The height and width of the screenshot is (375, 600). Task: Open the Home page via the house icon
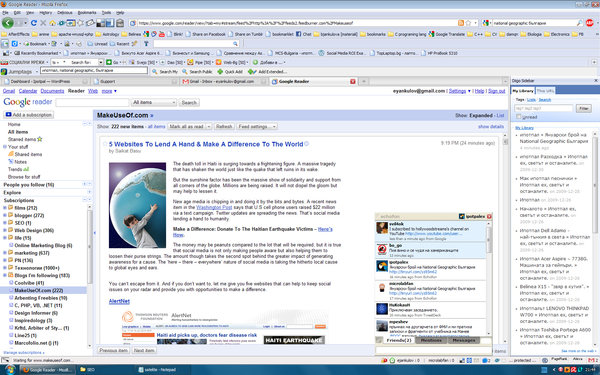click(x=52, y=23)
